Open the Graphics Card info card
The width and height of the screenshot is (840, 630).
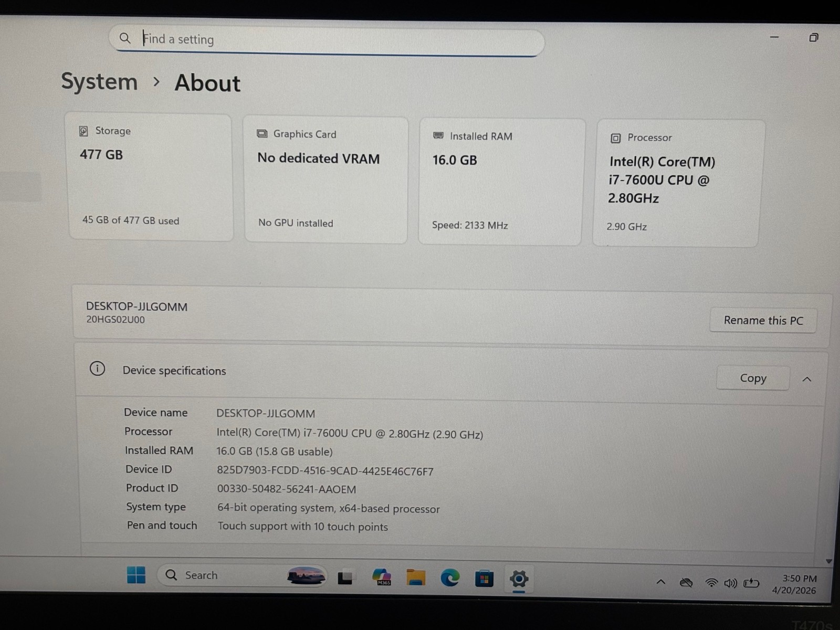point(326,180)
